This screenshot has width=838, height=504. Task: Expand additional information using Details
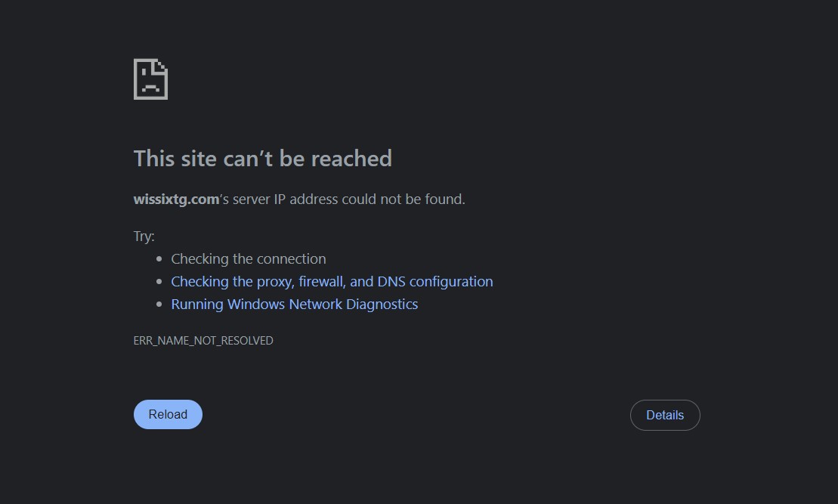coord(665,415)
